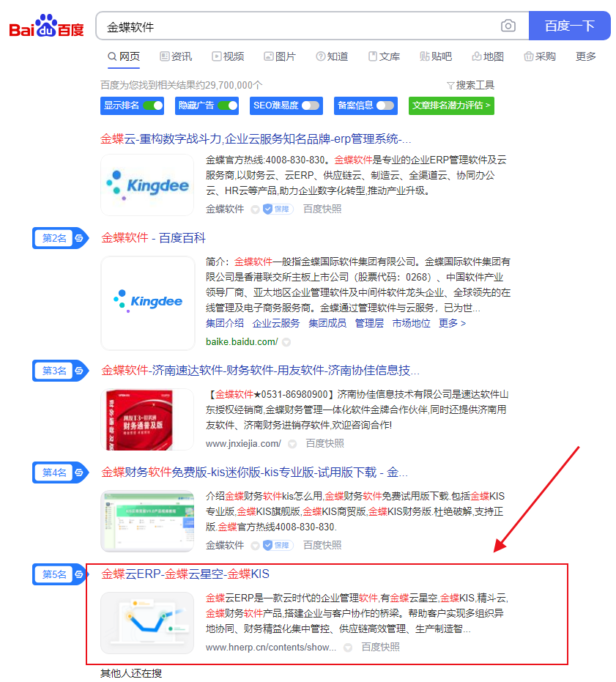Select the 网页 tab
The width and height of the screenshot is (616, 682).
[x=124, y=56]
